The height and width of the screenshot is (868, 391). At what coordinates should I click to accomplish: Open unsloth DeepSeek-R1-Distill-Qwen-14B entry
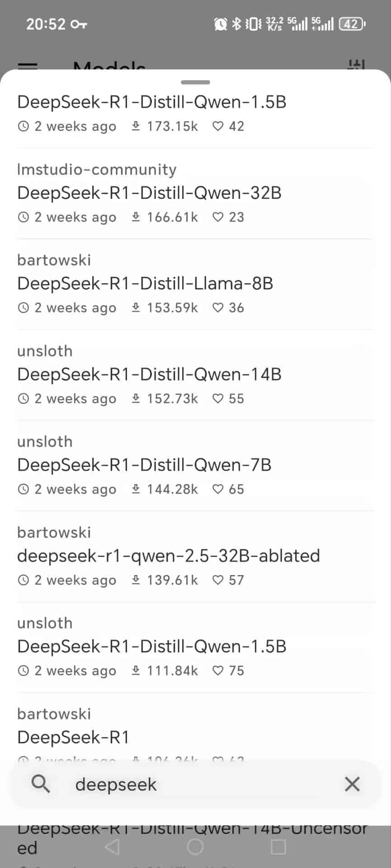point(149,374)
